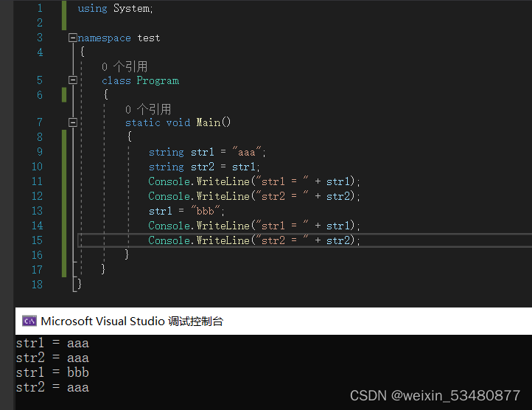Open '0 个引用' CodeLens above Main method
The width and height of the screenshot is (532, 410).
click(x=148, y=109)
